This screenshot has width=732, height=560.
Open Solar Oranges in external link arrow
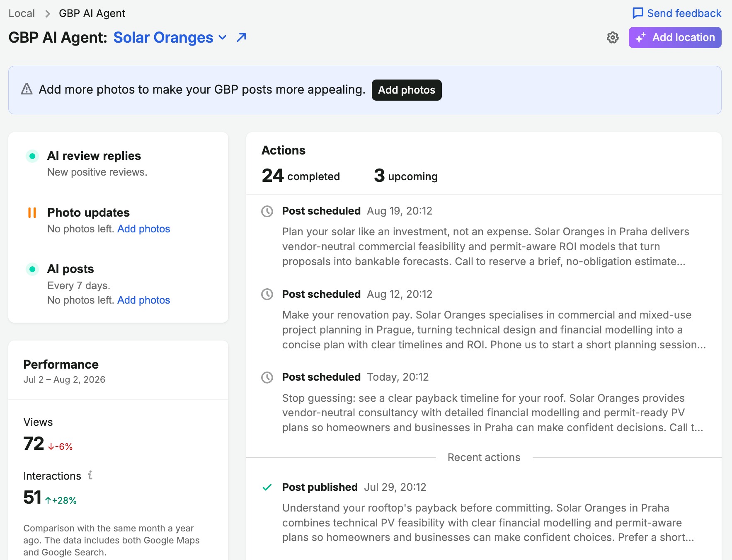point(242,38)
